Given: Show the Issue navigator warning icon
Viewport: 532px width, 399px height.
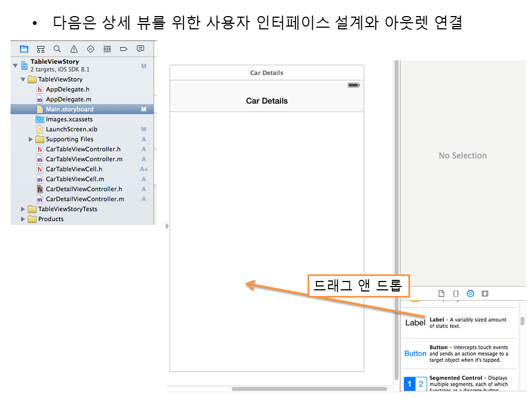Looking at the screenshot, I should coord(74,49).
